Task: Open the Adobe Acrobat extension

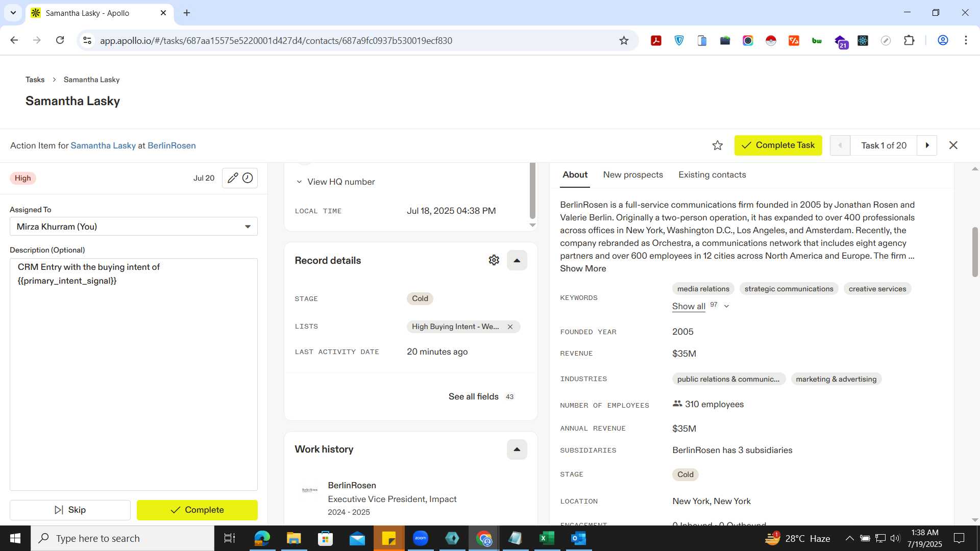Action: click(656, 41)
